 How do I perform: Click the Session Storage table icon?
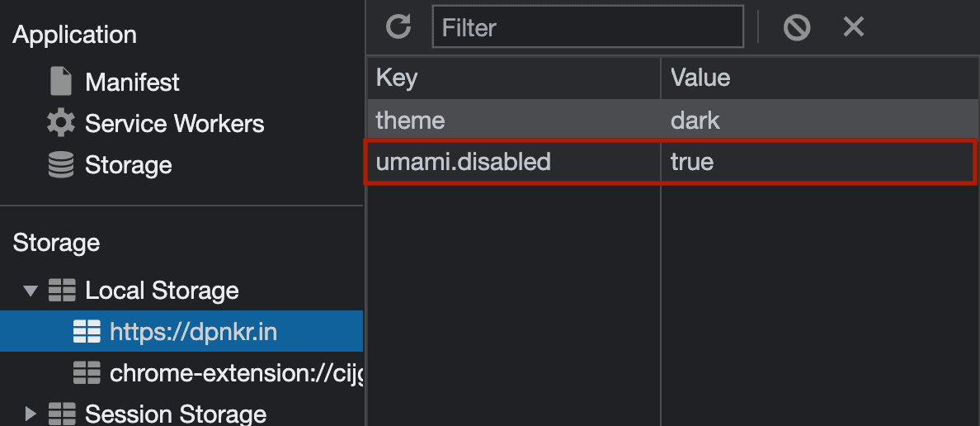click(x=61, y=414)
